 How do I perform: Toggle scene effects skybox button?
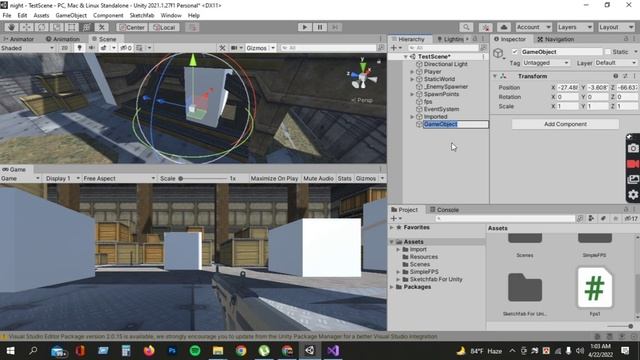pos(104,48)
